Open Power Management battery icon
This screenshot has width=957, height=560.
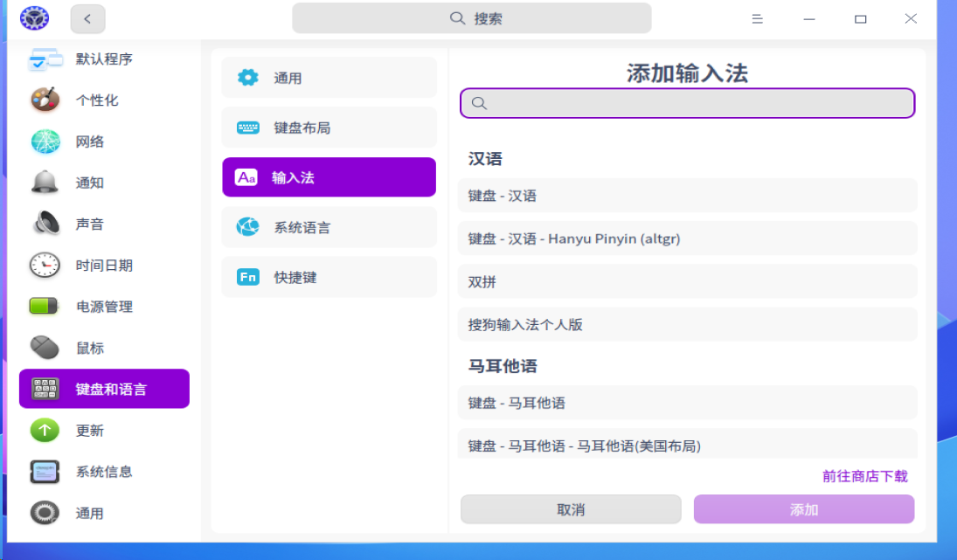click(45, 307)
